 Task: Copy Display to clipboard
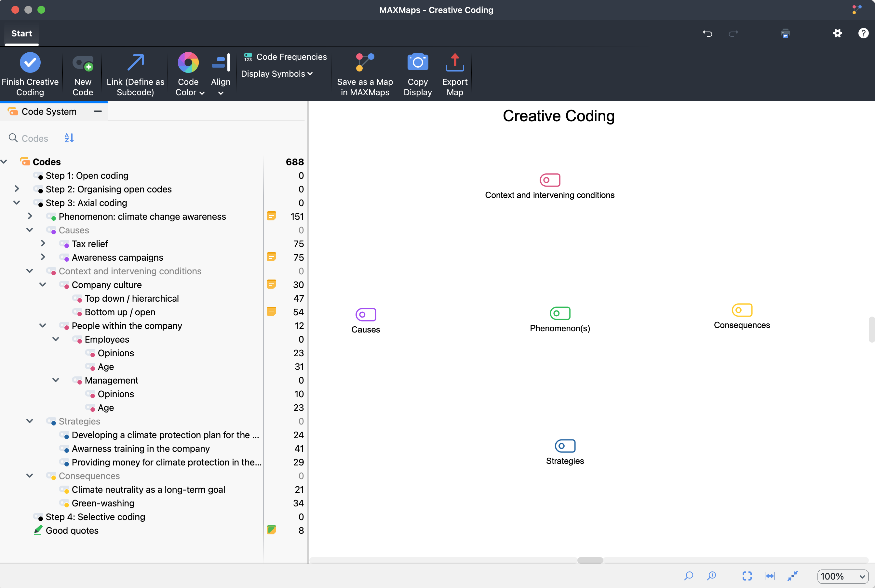click(x=417, y=73)
